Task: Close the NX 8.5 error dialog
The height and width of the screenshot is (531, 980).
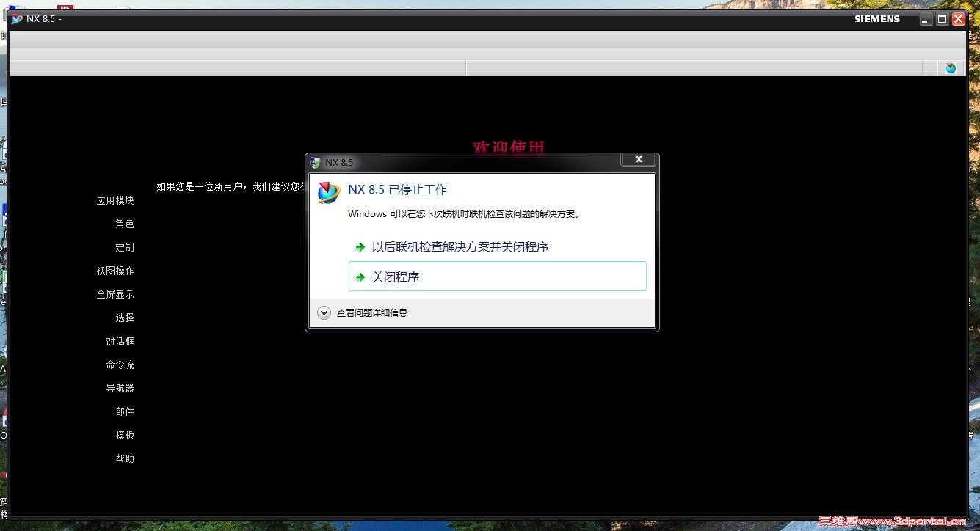Action: point(639,159)
